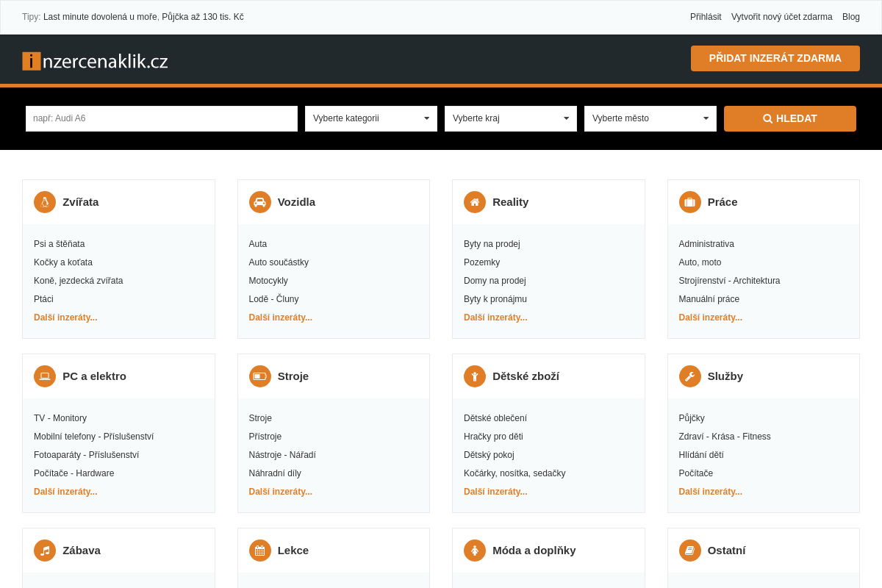Open the Blog link
The width and height of the screenshot is (882, 588).
(851, 17)
